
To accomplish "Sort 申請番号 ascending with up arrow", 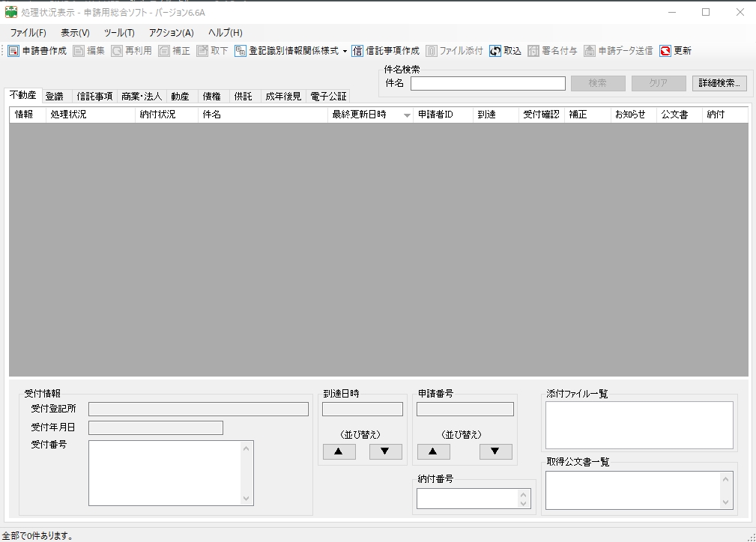I will coord(433,452).
